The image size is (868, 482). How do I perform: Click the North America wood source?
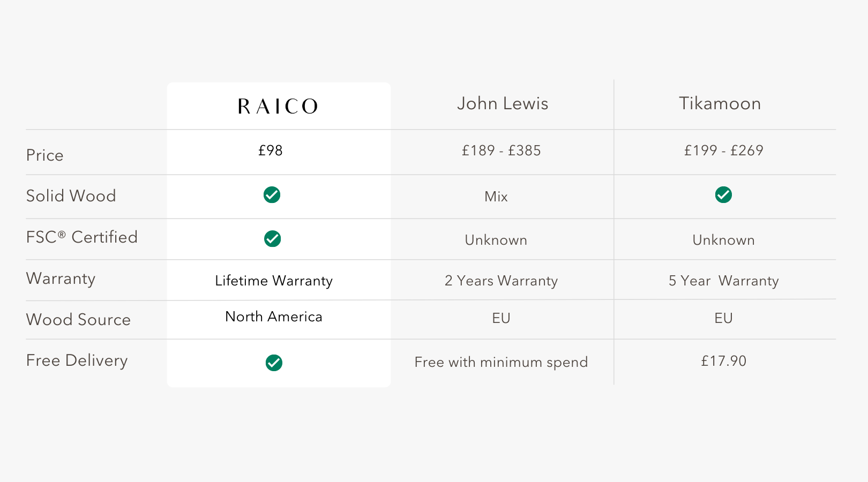274,317
